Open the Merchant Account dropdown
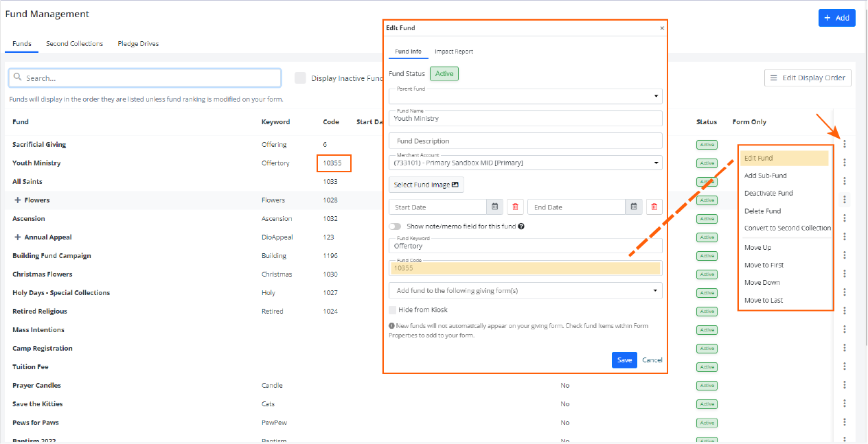Viewport: 868px width, 444px height. 525,163
